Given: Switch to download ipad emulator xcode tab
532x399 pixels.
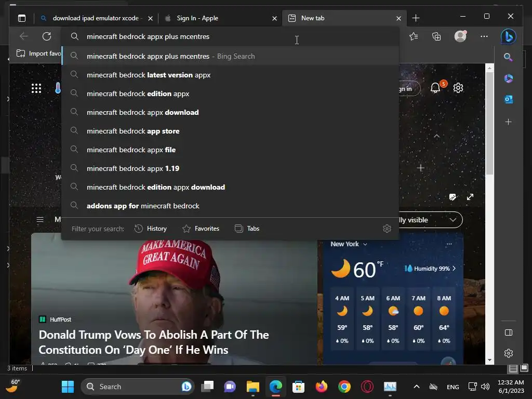Looking at the screenshot, I should pos(96,18).
